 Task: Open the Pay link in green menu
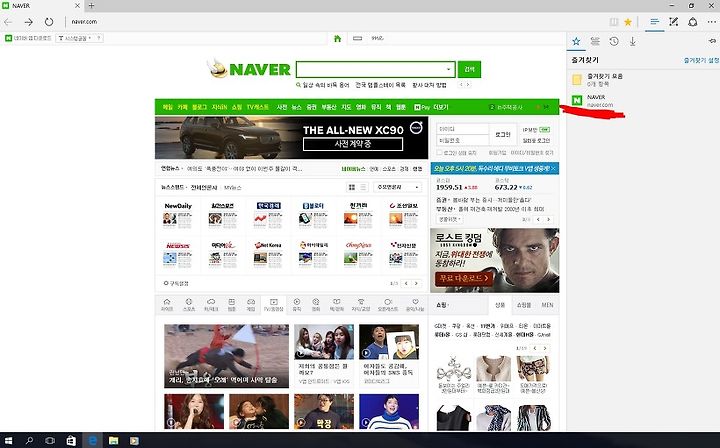422,107
